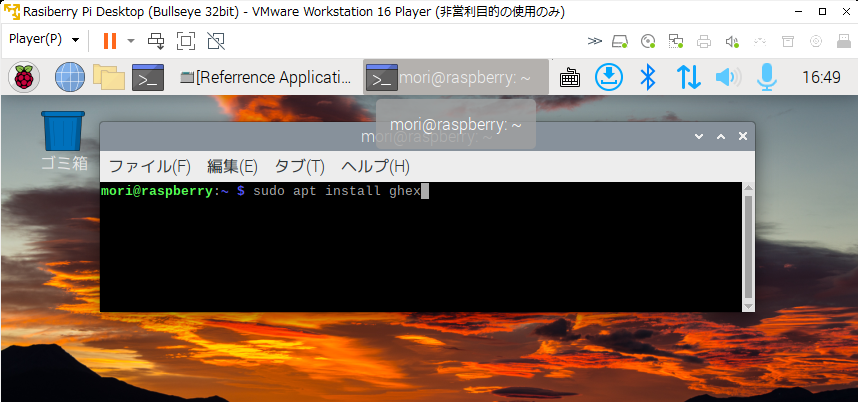Click the VMware archive box device icon

click(787, 41)
